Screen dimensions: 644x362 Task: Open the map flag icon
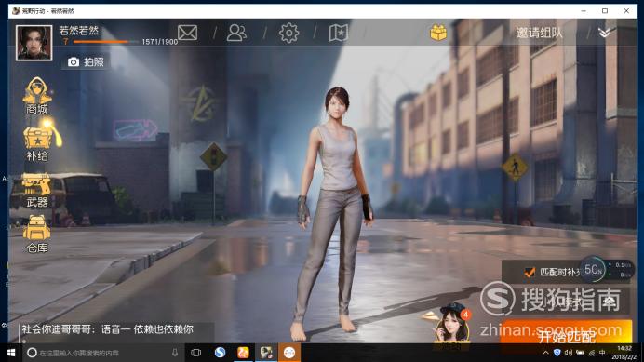(x=339, y=33)
